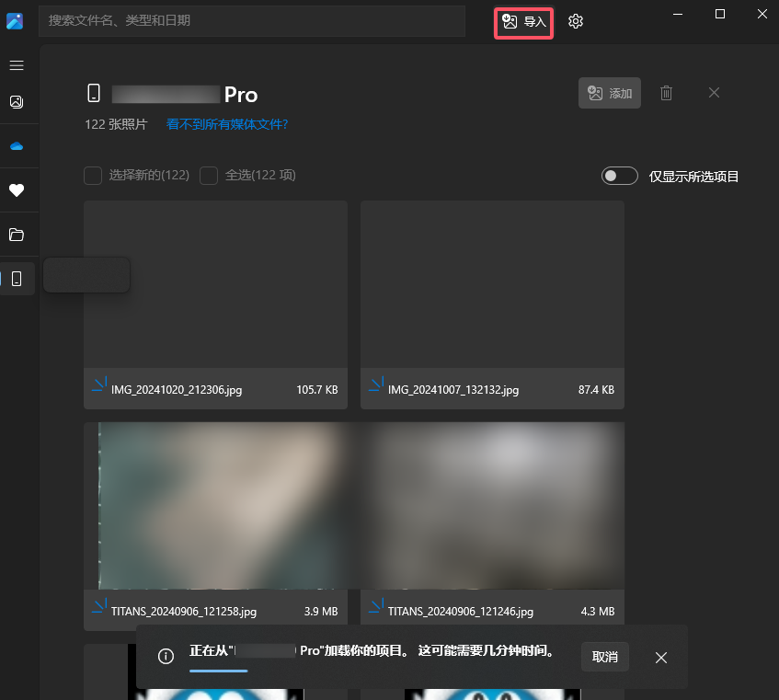Select thumbnail TITANS_20240906_121246.jpg
Screen dimensions: 779x700
click(492, 506)
